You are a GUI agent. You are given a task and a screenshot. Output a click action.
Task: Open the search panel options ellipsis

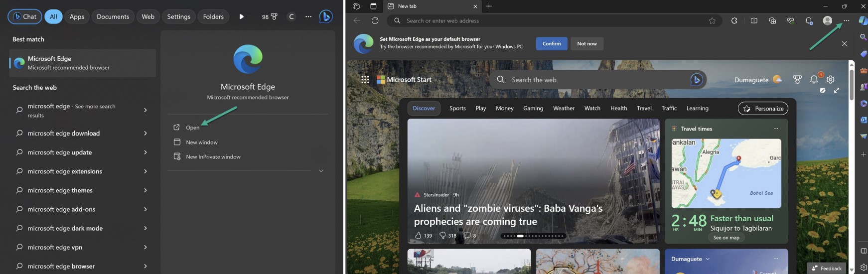pyautogui.click(x=308, y=16)
